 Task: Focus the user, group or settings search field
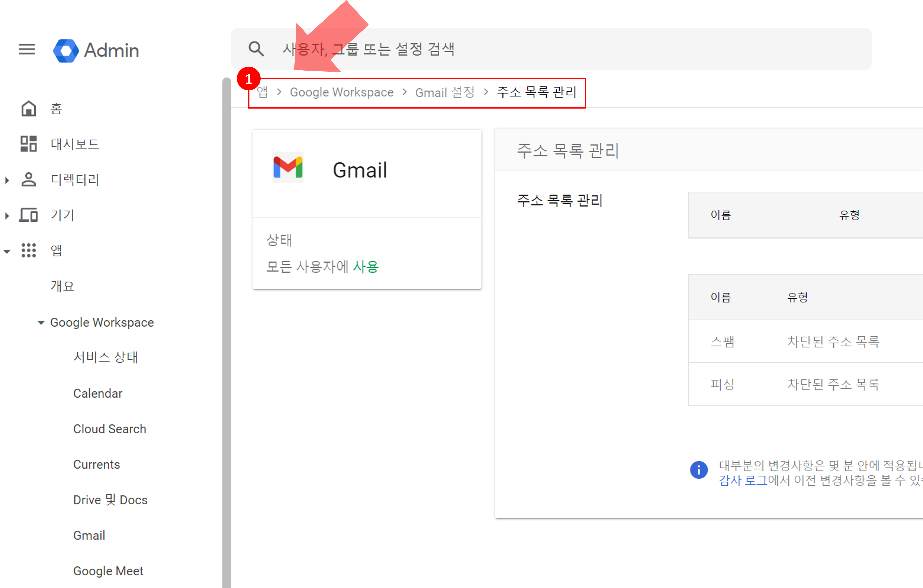pos(551,49)
